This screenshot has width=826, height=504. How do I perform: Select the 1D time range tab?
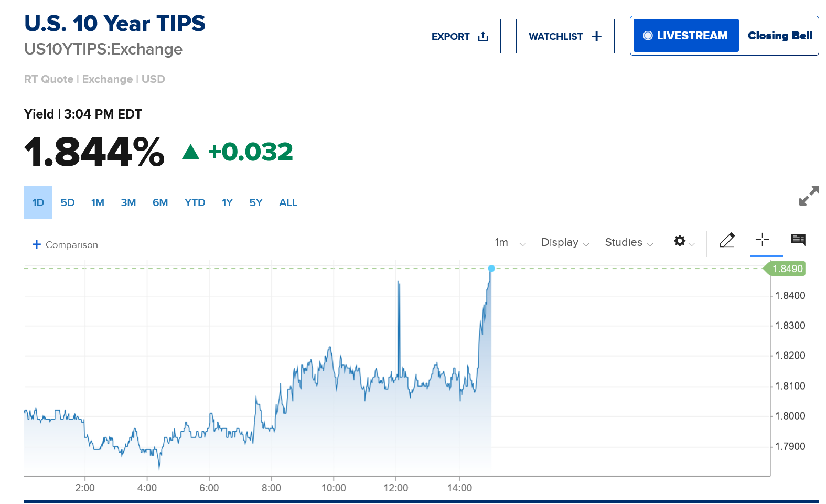click(38, 202)
